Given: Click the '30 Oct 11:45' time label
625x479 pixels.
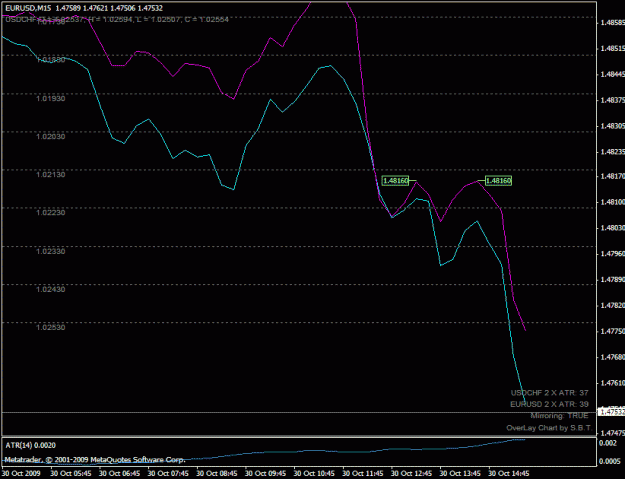Looking at the screenshot, I should [362, 473].
